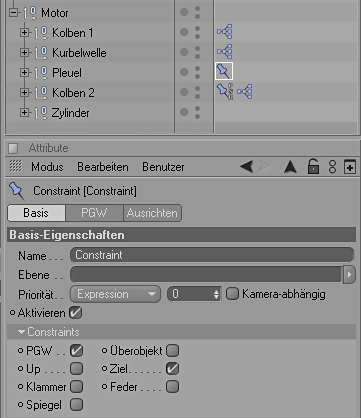Viewport: 361px width, 418px height.
Task: Click the up arrow navigation icon
Action: point(290,167)
